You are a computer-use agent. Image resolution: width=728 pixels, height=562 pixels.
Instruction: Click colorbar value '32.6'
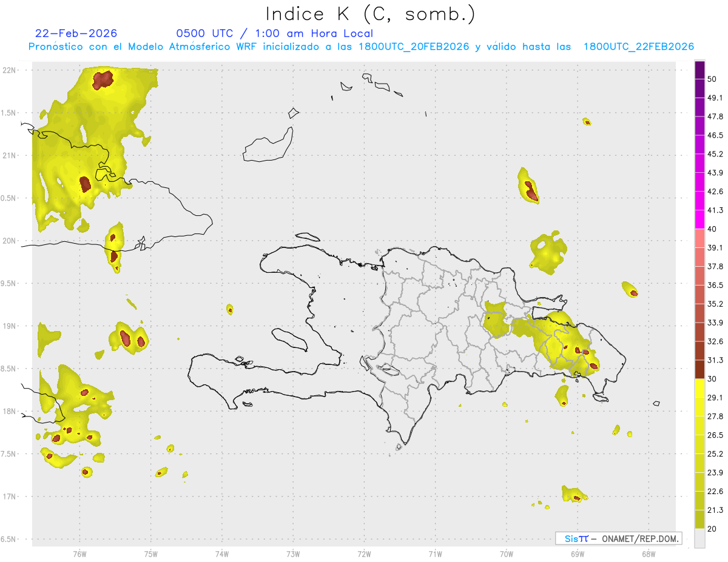[715, 341]
